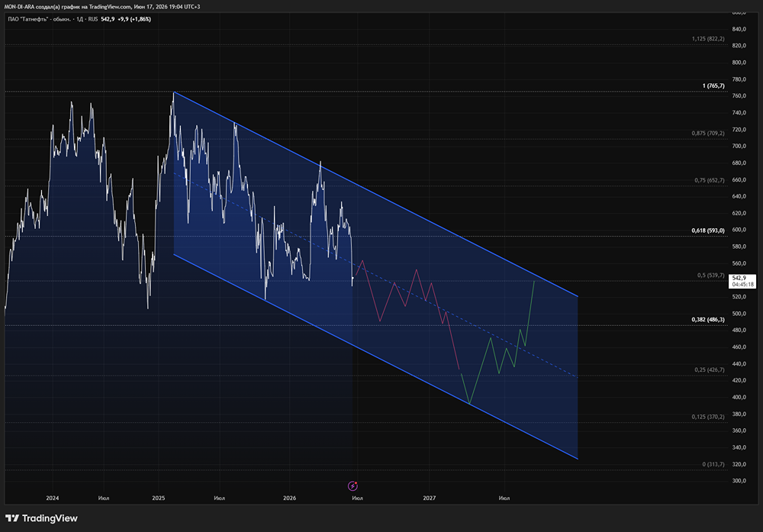
Task: Click 620,0 on the price axis
Action: [x=739, y=213]
